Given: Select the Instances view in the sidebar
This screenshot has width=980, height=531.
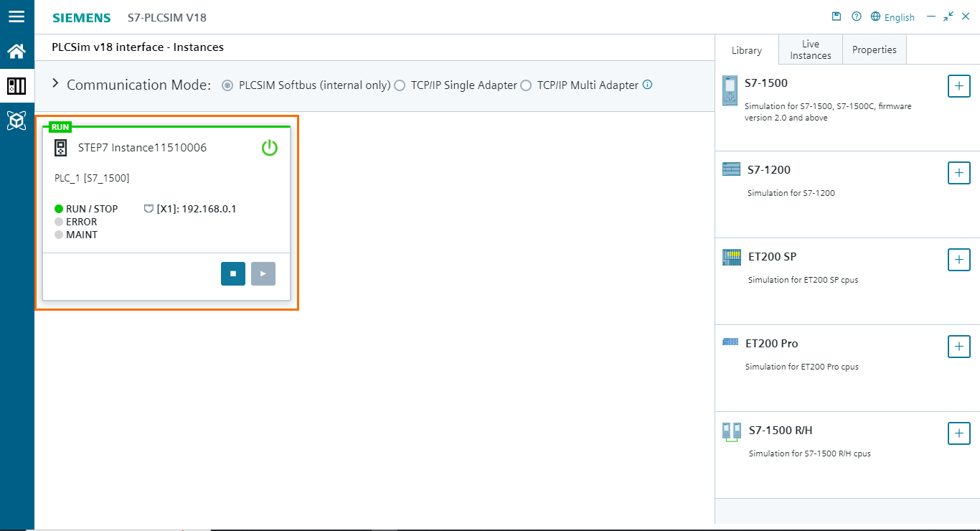Looking at the screenshot, I should 17,85.
